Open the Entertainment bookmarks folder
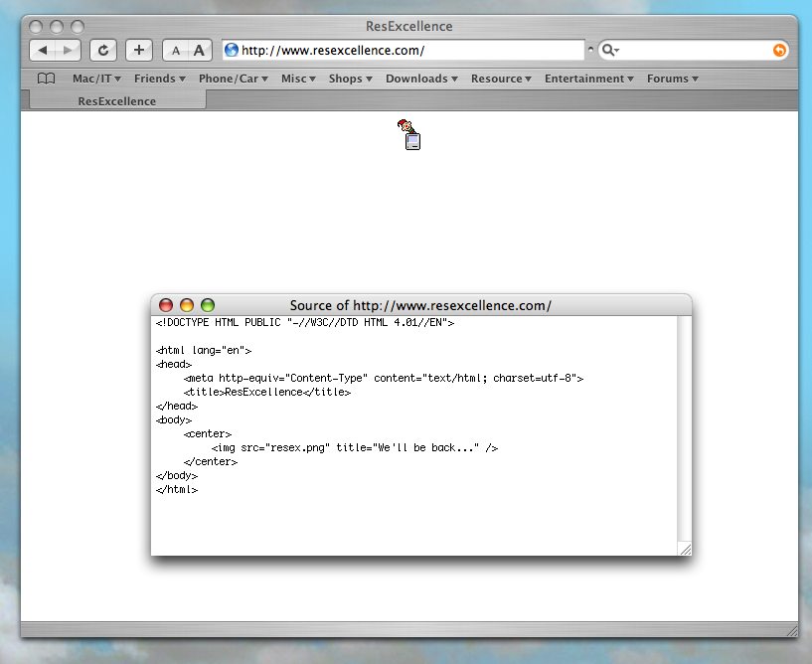 pos(588,79)
